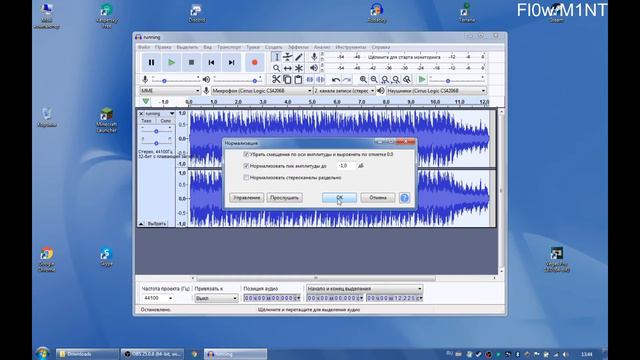Open the snap-to Выкл dropdown
The image size is (640, 360).
pyautogui.click(x=216, y=298)
